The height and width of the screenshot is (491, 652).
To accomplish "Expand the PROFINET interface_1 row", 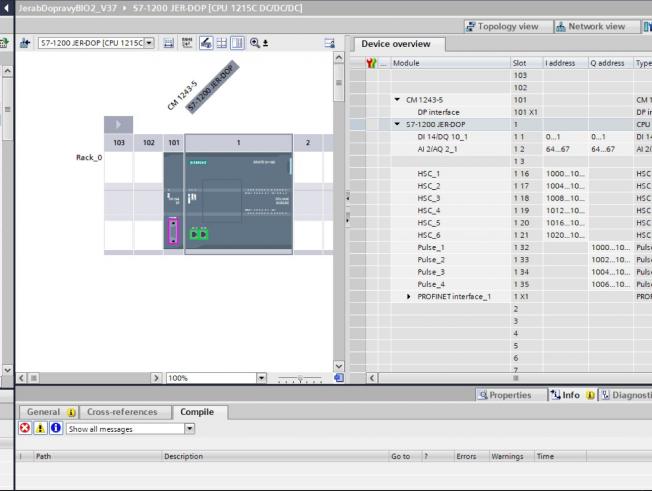I will (x=408, y=296).
